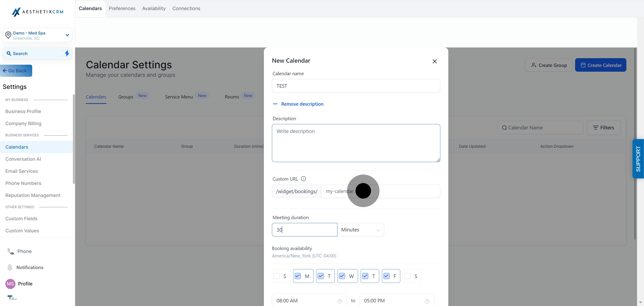Click the Custom URL info icon

coord(303,179)
